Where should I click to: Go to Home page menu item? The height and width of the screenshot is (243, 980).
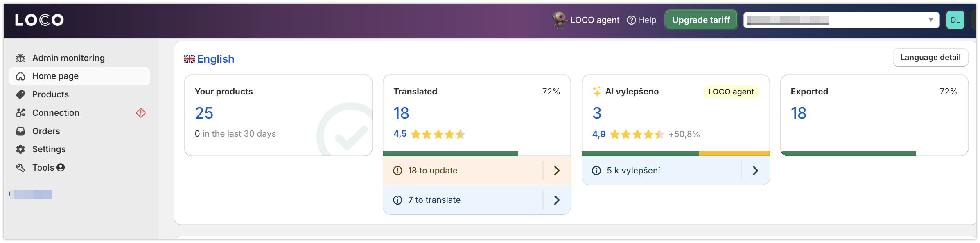79,76
